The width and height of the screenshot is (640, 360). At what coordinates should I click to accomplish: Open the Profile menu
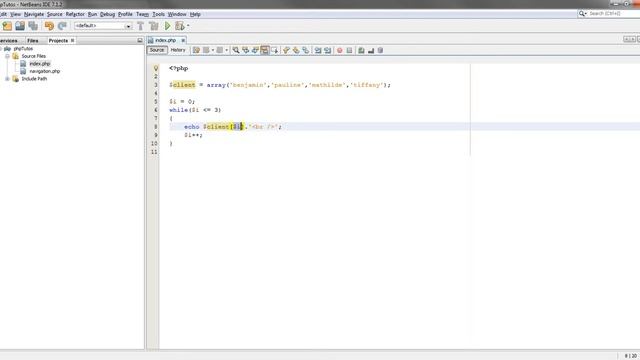tap(125, 14)
